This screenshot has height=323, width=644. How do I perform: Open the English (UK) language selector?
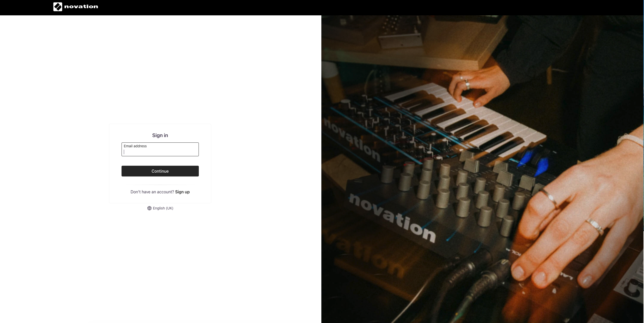(160, 208)
